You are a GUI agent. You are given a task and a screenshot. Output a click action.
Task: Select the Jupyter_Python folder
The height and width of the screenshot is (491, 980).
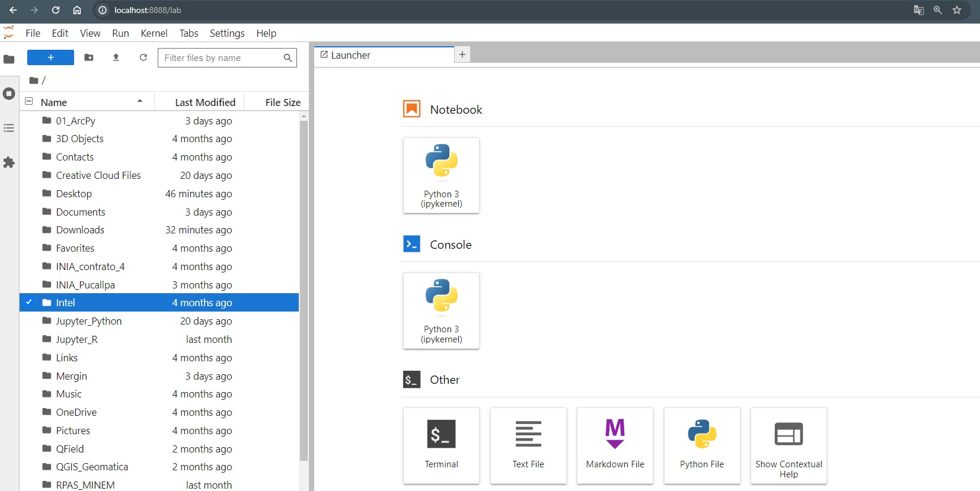159,321
